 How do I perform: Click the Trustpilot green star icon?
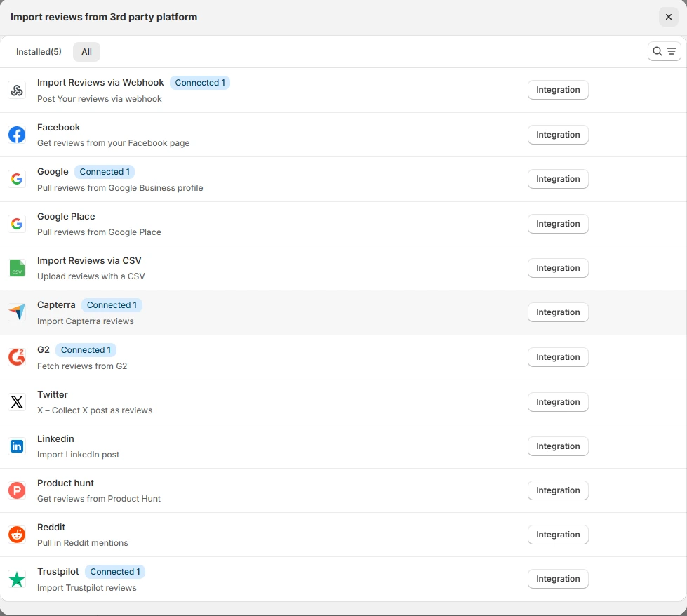(17, 579)
